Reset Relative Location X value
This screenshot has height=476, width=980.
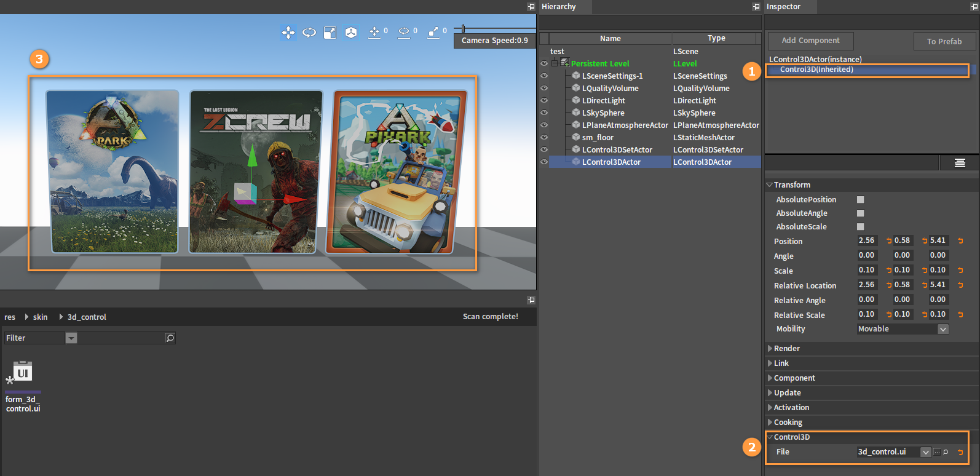click(888, 285)
